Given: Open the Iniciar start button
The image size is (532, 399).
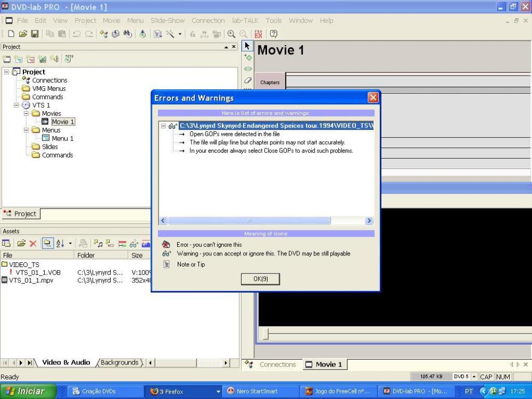Looking at the screenshot, I should click(x=26, y=392).
